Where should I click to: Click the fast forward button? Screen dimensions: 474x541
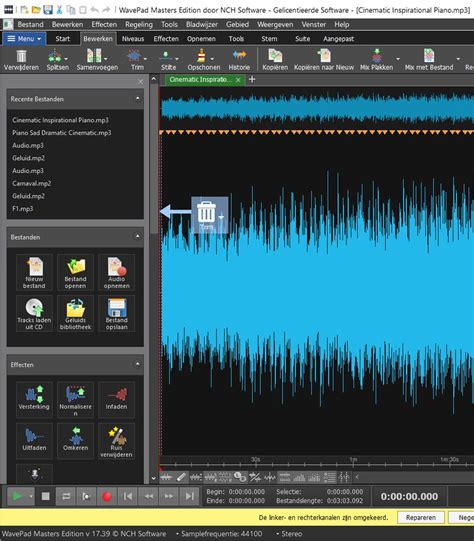coord(169,496)
